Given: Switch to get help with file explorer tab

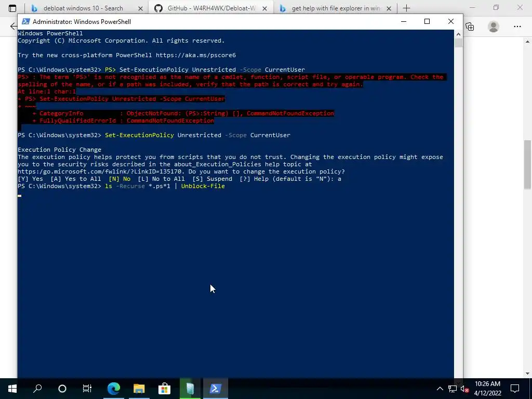Looking at the screenshot, I should (336, 8).
